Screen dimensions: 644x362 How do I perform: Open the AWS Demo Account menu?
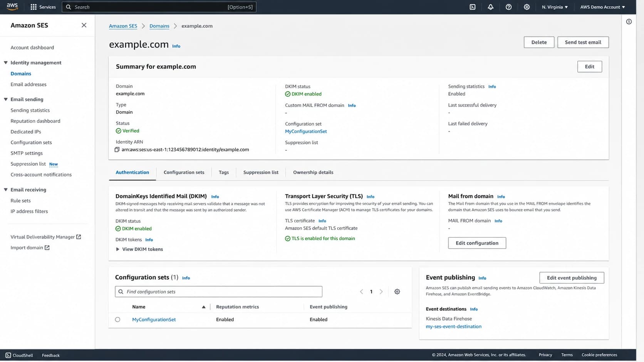(x=602, y=7)
